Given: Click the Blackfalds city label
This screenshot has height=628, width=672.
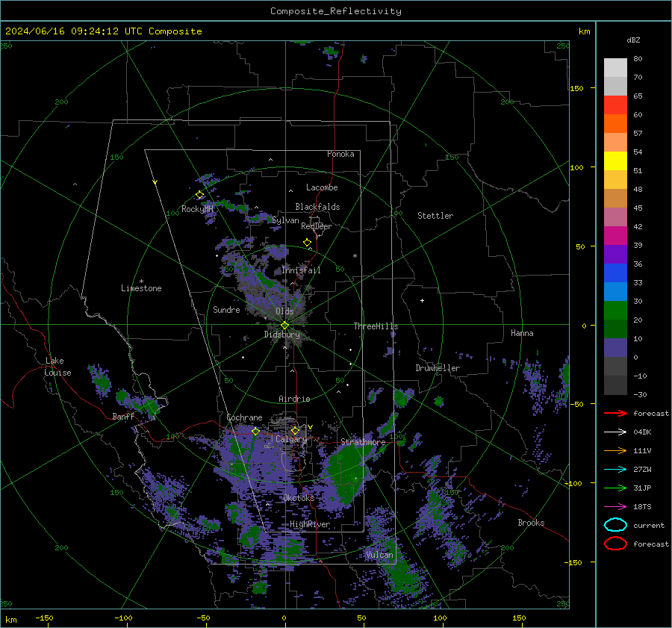Looking at the screenshot, I should (317, 207).
